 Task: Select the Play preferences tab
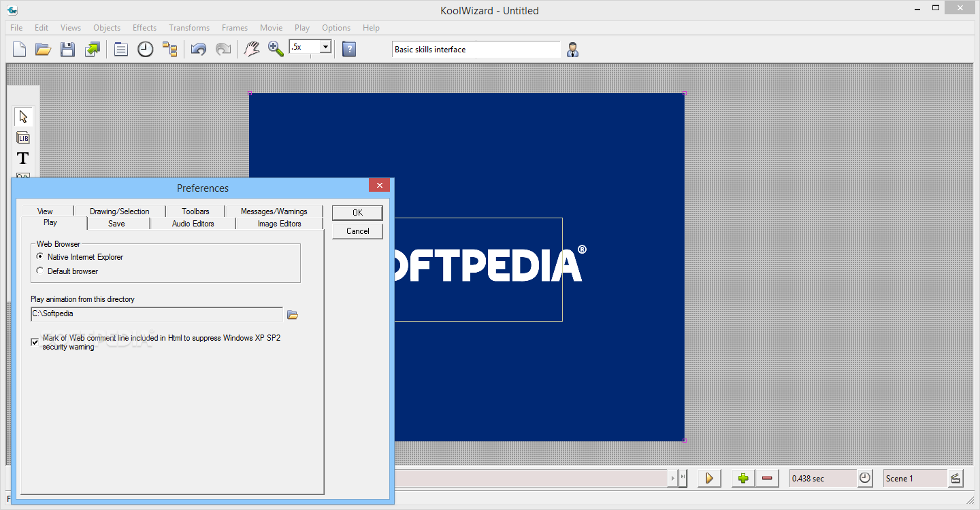[x=50, y=222]
